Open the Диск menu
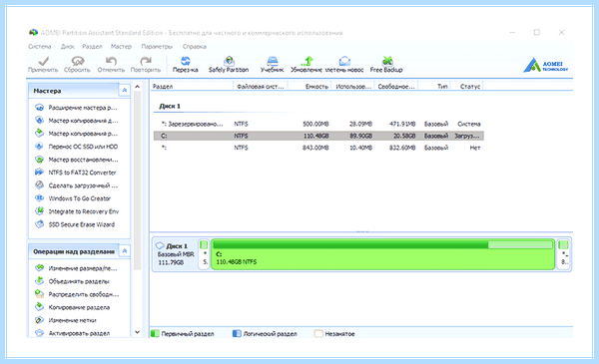This screenshot has height=364, width=599. [68, 47]
